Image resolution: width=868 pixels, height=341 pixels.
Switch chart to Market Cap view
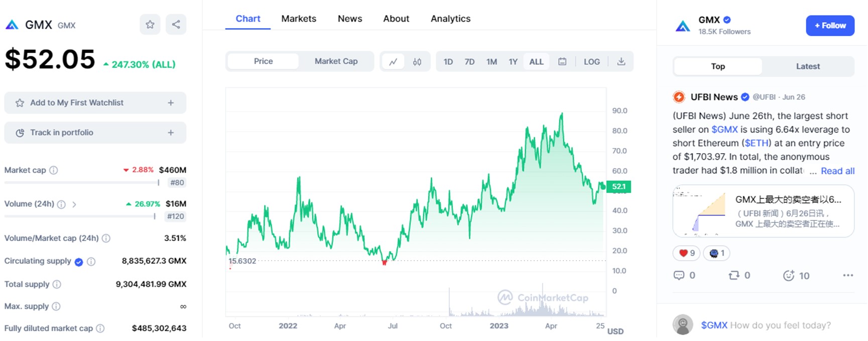336,61
